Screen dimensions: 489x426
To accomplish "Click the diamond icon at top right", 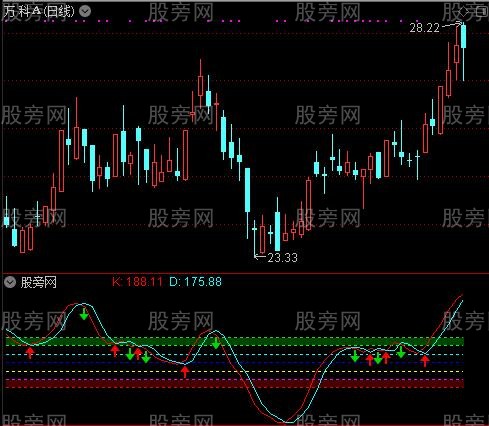I will coord(464,11).
